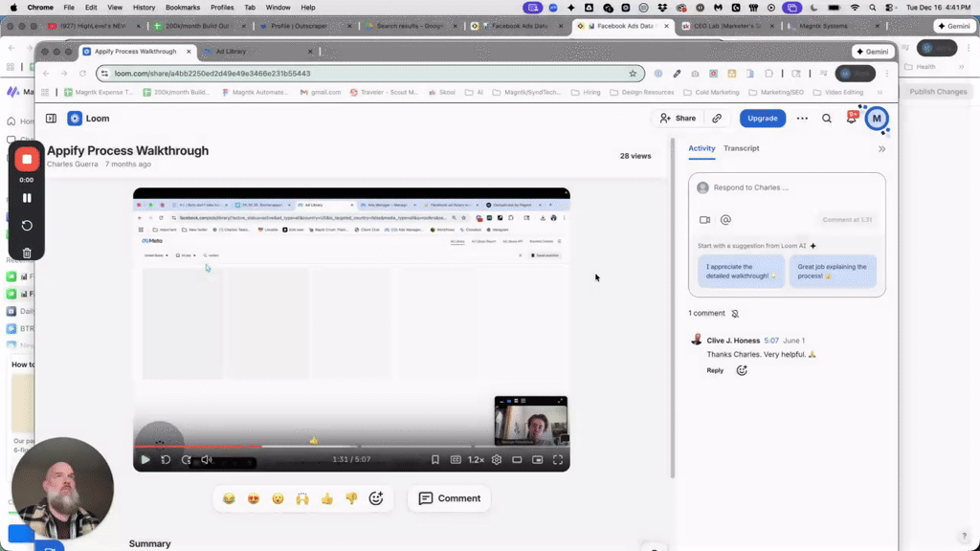
Task: Open the three-dot more options menu
Action: [x=802, y=119]
